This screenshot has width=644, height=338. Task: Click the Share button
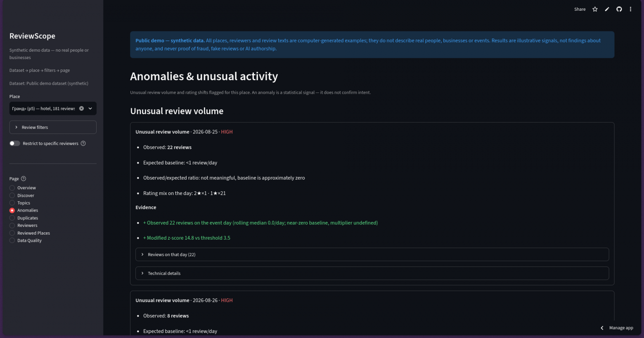pyautogui.click(x=580, y=9)
